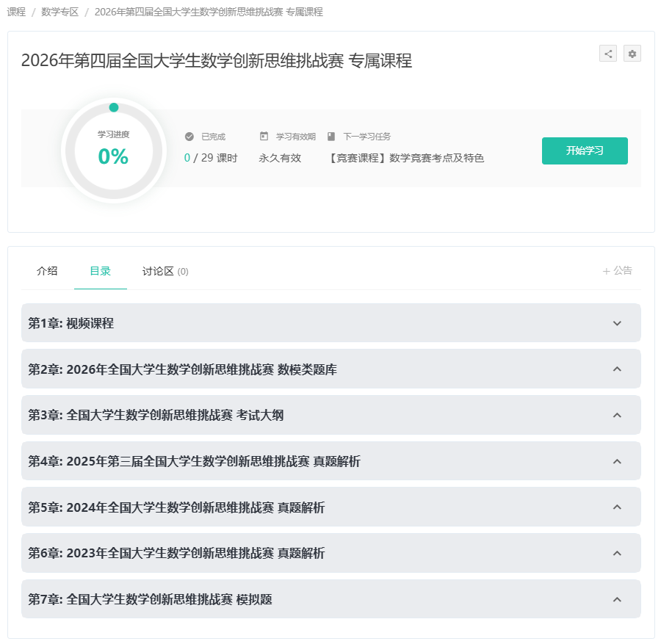Select the 目录 tab
Screen dimensions: 661x644
100,271
